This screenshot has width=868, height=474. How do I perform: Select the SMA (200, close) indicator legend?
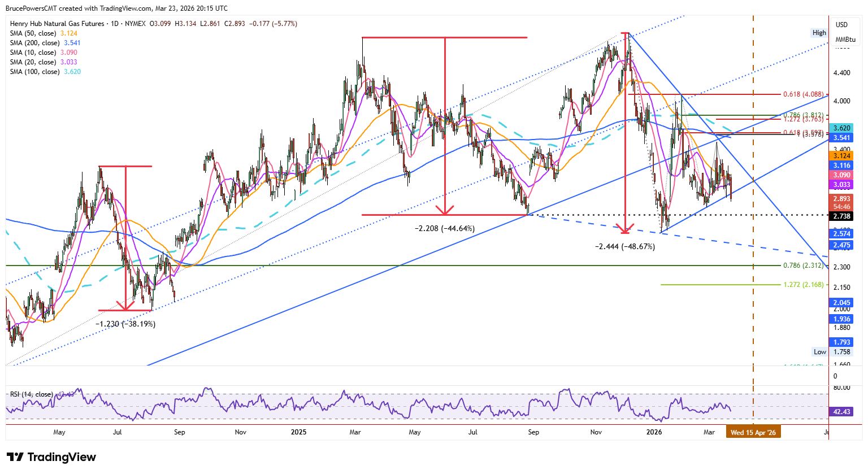point(45,43)
